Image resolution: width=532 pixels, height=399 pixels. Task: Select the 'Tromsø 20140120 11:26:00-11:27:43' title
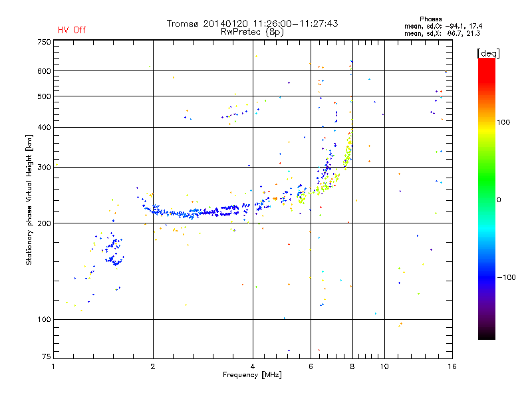coord(252,23)
